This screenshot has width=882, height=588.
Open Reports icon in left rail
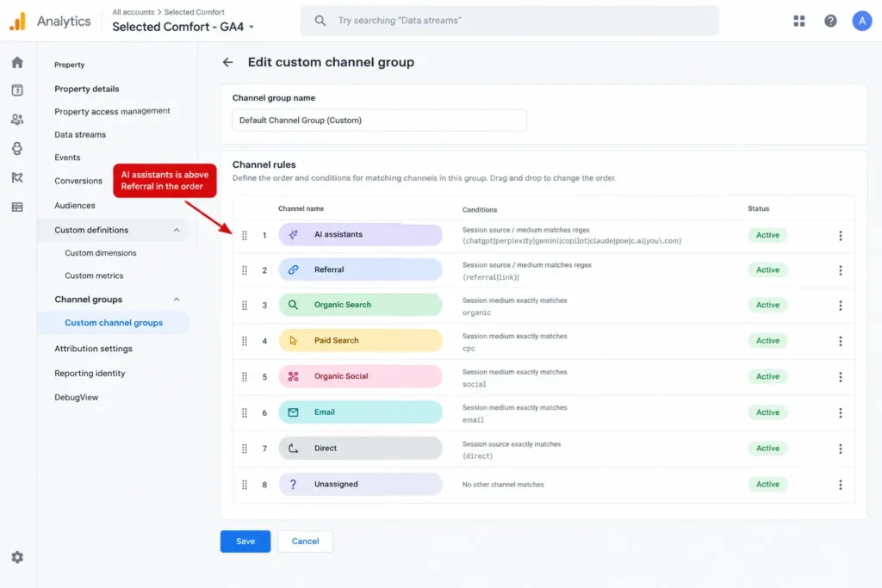(17, 90)
